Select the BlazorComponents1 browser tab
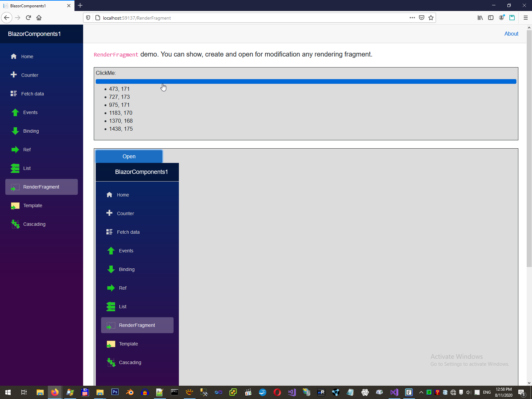Viewport: 532px width, 399px height. pos(37,6)
